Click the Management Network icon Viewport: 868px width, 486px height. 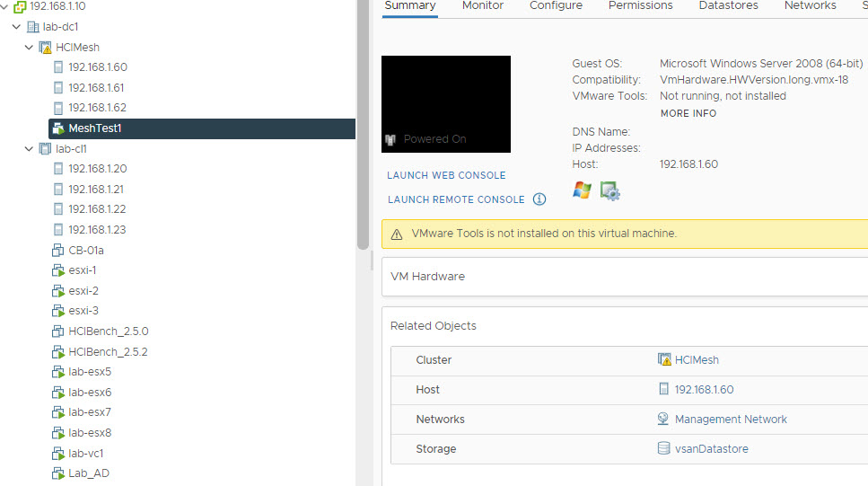click(664, 420)
